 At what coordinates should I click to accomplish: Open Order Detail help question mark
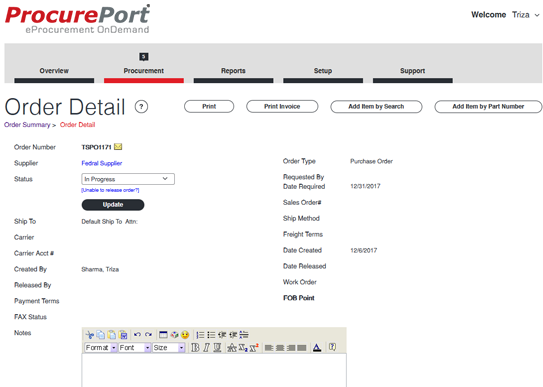(x=141, y=107)
